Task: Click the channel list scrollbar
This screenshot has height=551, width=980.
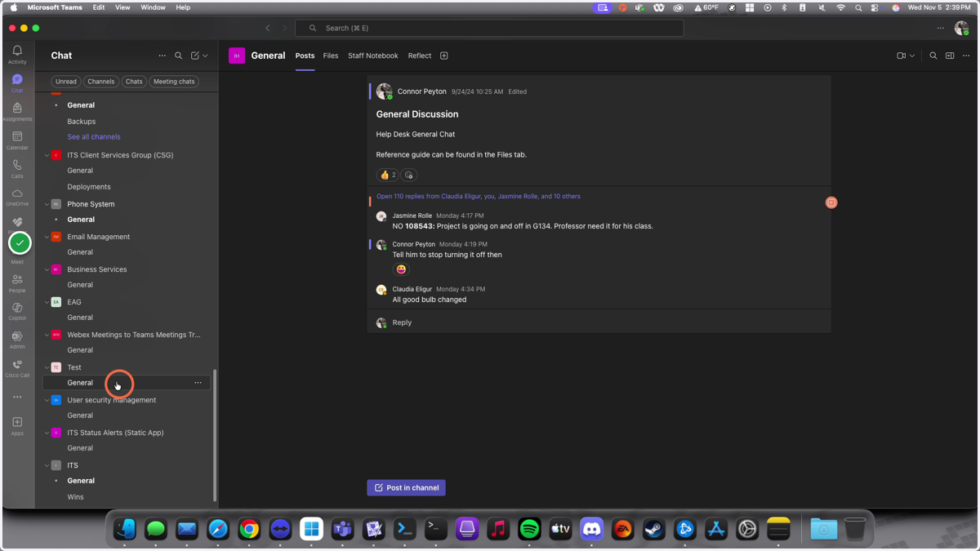Action: 215,435
